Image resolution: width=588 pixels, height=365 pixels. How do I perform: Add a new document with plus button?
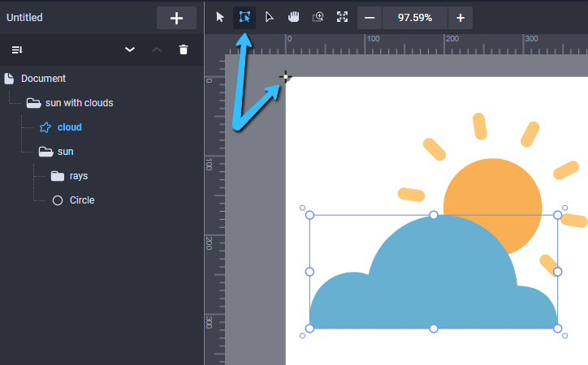coord(176,18)
